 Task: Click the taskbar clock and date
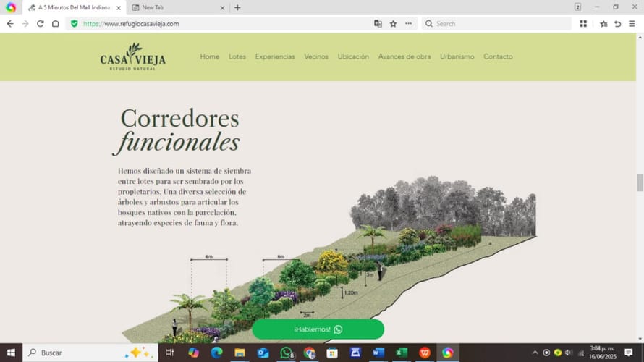(x=603, y=353)
